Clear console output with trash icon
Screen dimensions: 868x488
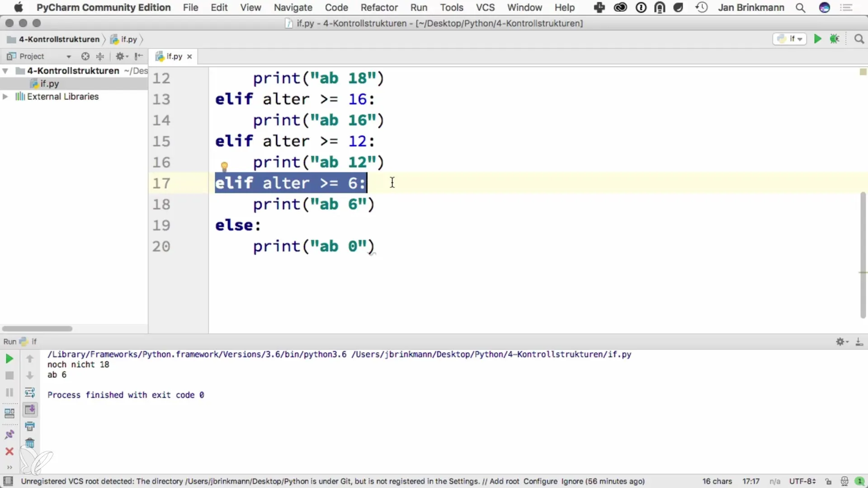[x=30, y=443]
